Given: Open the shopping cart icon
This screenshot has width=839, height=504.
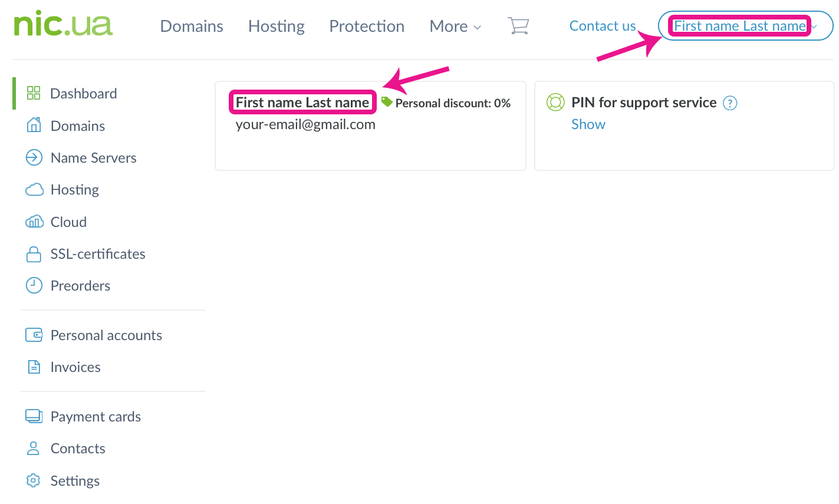Looking at the screenshot, I should point(518,26).
